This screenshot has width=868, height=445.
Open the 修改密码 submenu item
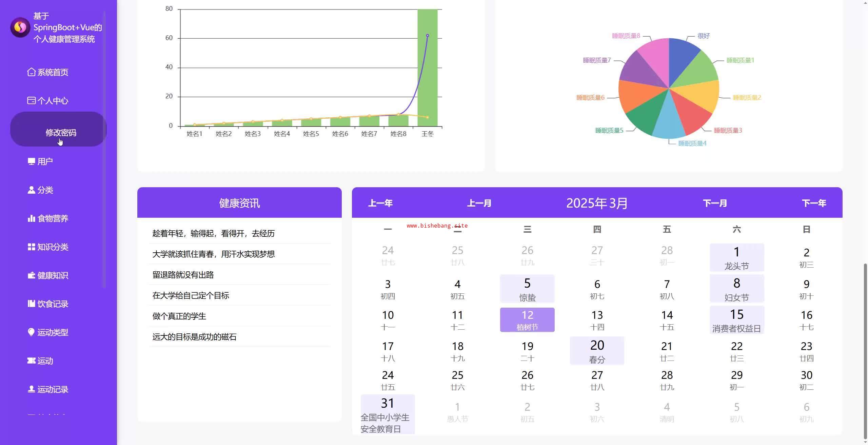[x=61, y=133]
